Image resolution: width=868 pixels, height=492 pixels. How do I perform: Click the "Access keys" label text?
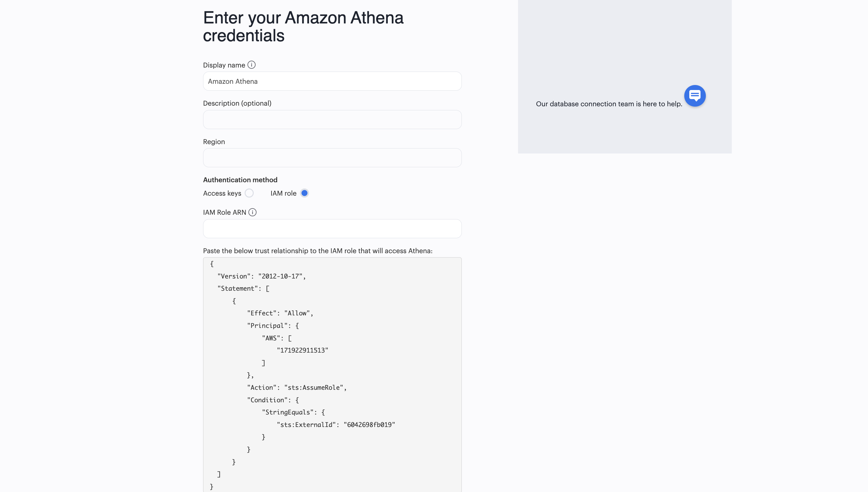pos(222,193)
